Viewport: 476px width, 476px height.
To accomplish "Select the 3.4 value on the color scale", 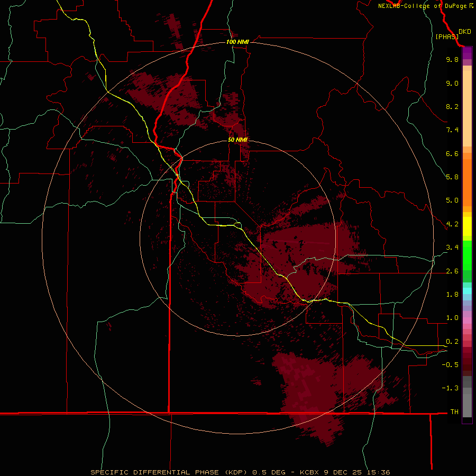I will (x=452, y=248).
